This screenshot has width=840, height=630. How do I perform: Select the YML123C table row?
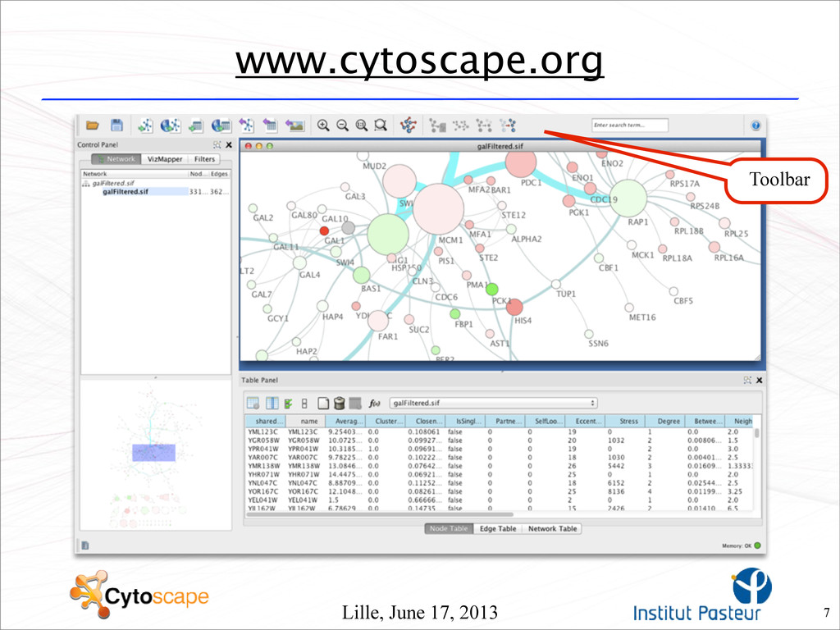(500, 431)
